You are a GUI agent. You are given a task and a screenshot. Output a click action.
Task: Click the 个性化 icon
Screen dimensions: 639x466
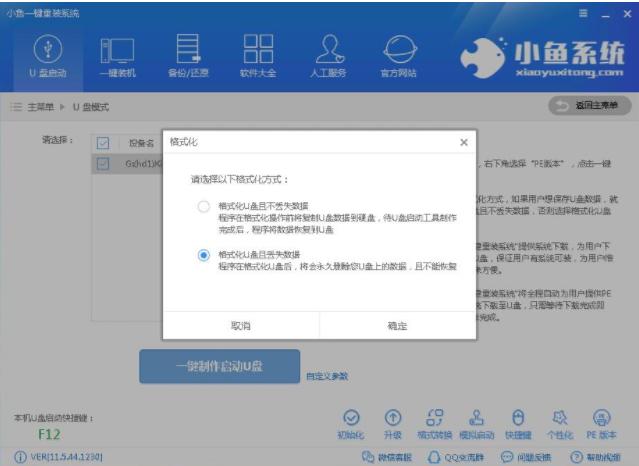point(560,424)
